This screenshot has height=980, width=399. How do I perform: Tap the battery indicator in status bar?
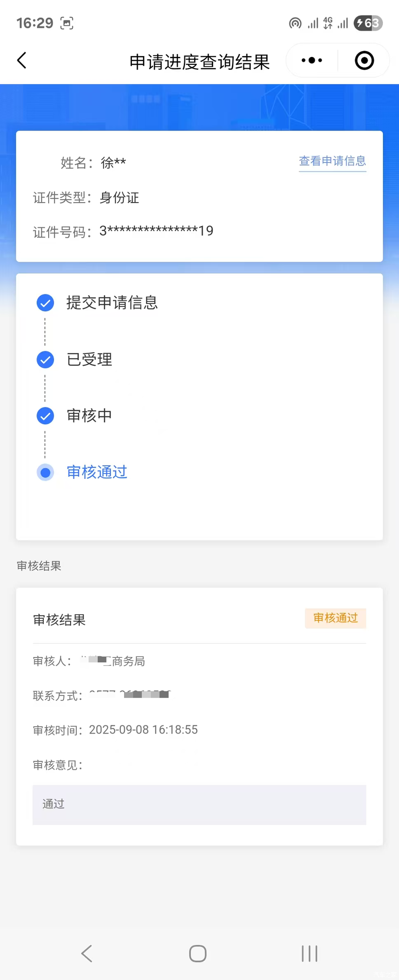pyautogui.click(x=368, y=23)
